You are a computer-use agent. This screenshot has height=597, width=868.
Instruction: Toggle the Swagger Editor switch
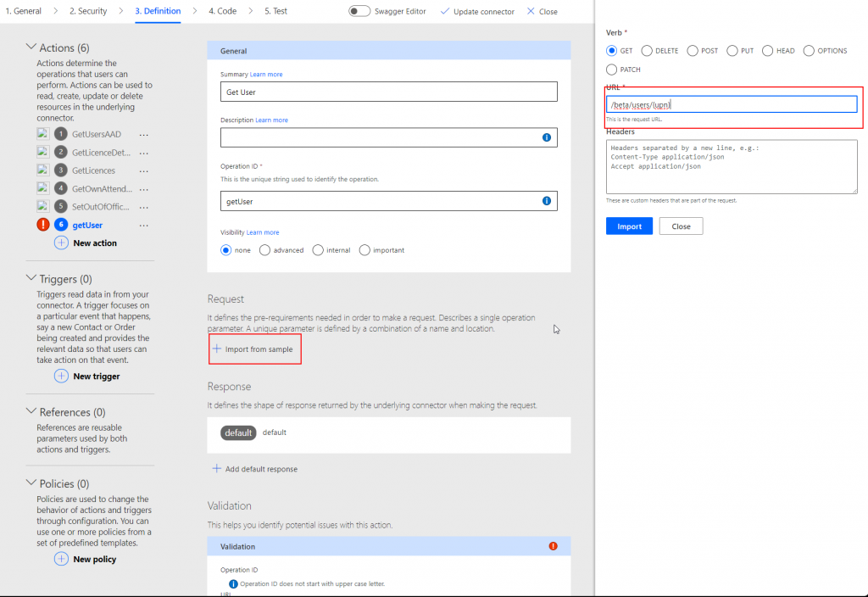tap(359, 11)
